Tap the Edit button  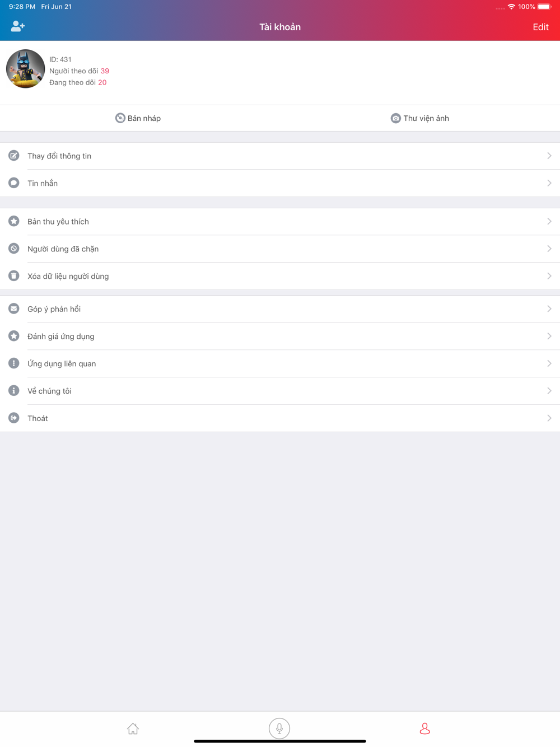[x=540, y=27]
